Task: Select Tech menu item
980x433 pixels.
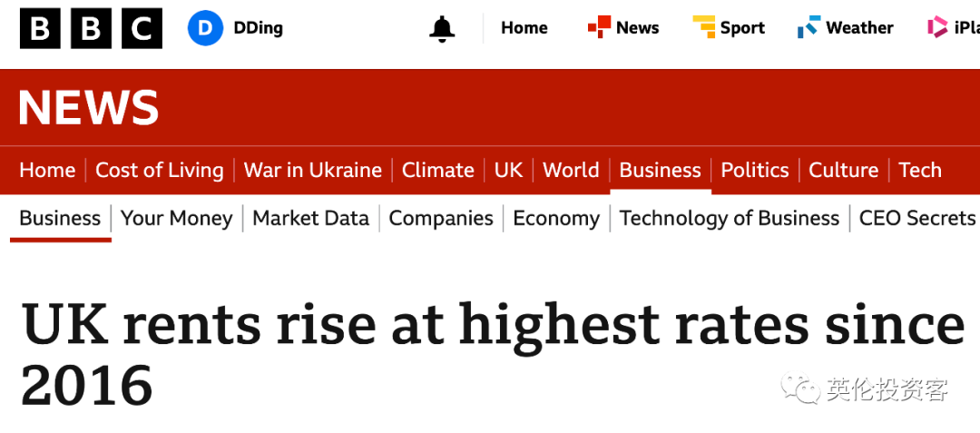Action: click(920, 170)
